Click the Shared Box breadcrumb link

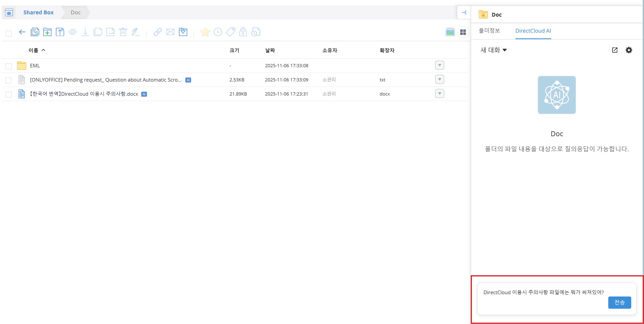click(38, 12)
